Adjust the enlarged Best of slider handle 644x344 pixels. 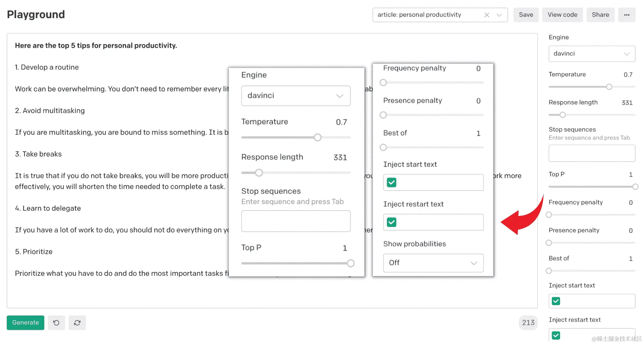pos(383,147)
